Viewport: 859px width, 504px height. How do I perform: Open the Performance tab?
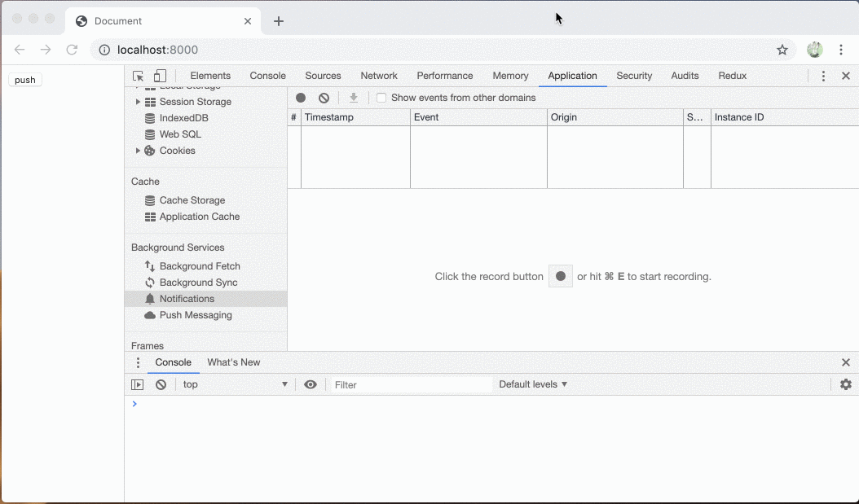click(x=445, y=76)
